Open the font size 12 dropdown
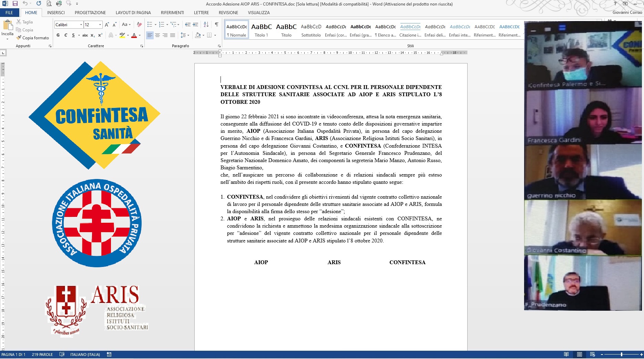 (100, 25)
